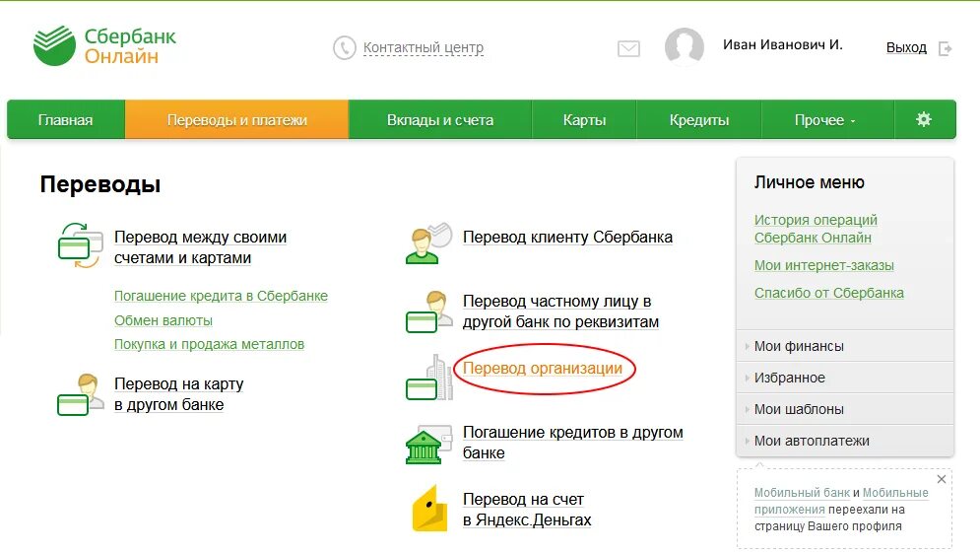Open the Кредиты tab
This screenshot has height=553, width=980.
click(x=698, y=119)
